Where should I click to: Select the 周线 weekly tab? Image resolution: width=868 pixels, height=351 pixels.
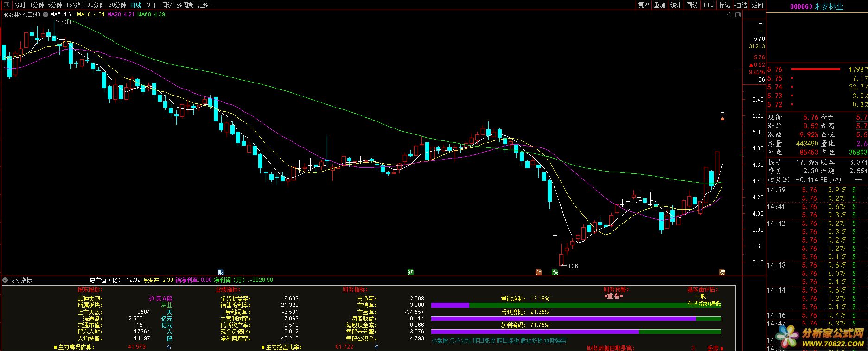pos(167,5)
